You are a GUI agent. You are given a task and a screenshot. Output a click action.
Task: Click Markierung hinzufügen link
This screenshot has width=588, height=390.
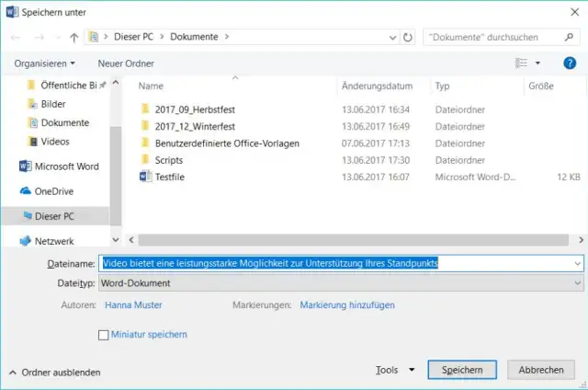(346, 304)
